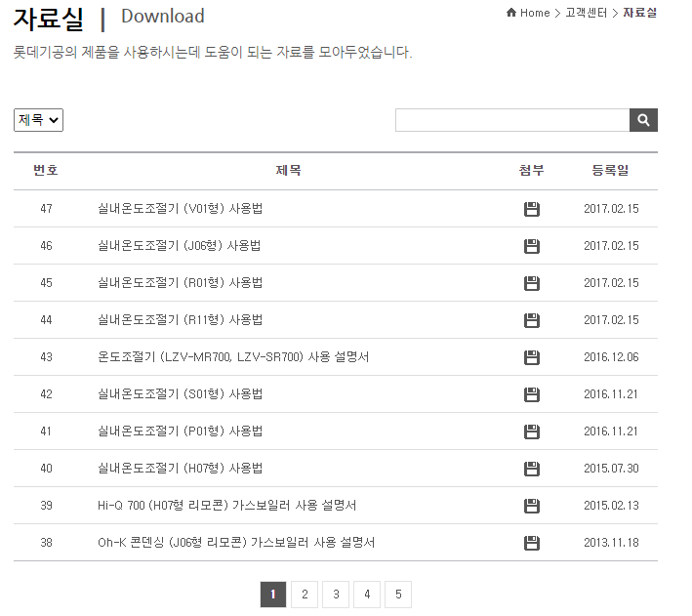Click the search text input field
The image size is (692, 616).
click(511, 120)
